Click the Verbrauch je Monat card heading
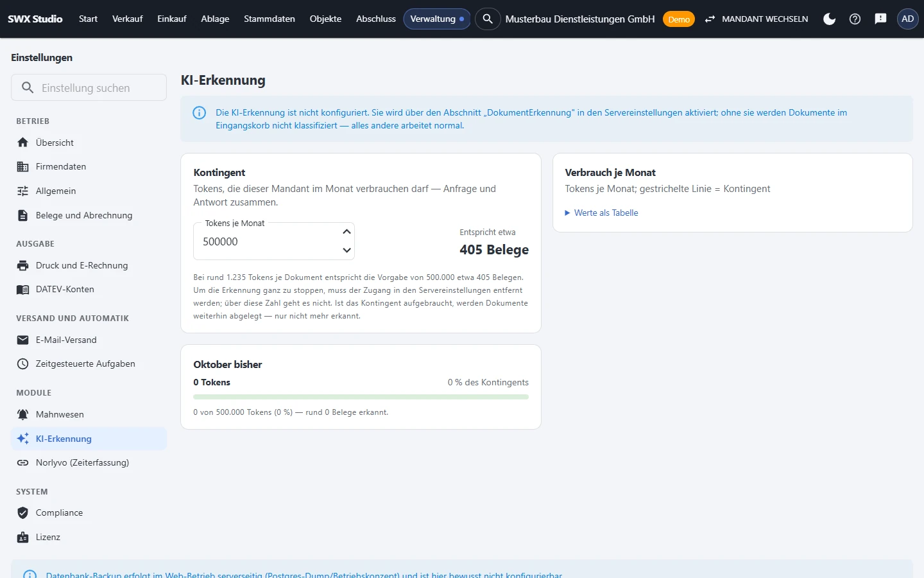 [x=610, y=172]
